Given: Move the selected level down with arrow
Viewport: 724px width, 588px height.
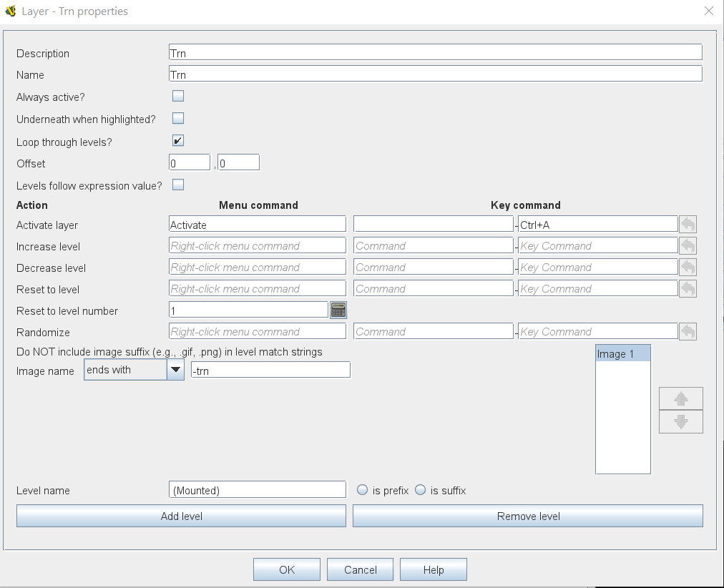Looking at the screenshot, I should (x=680, y=422).
